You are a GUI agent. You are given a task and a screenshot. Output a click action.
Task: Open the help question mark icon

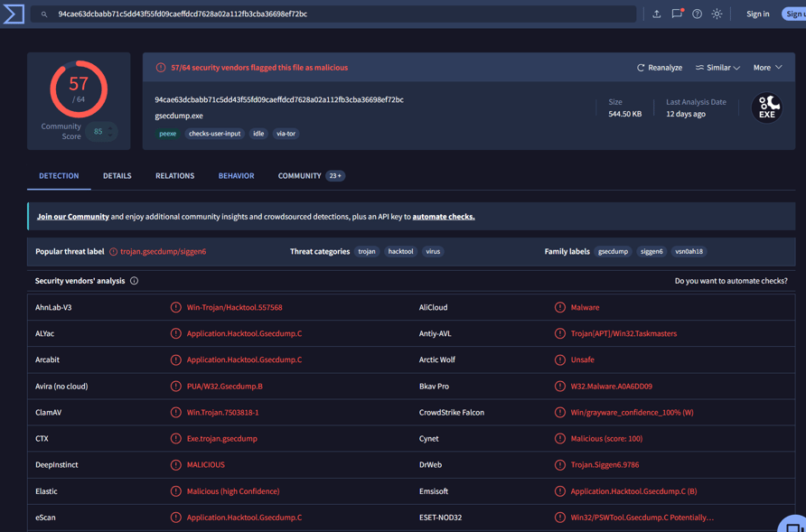tap(697, 14)
